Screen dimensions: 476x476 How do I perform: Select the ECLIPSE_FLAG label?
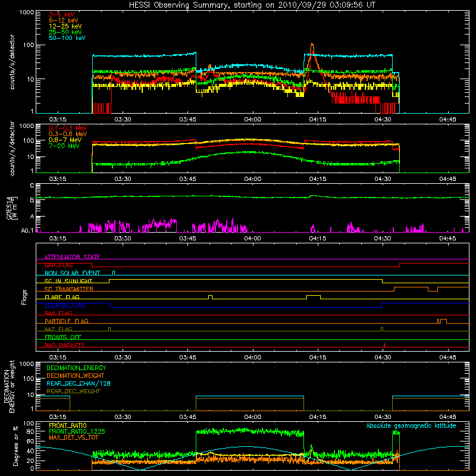point(65,305)
